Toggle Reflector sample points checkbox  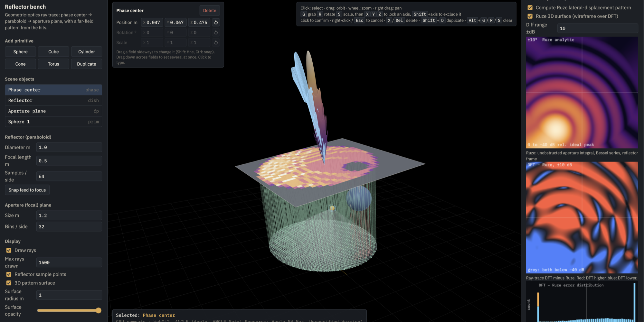click(x=9, y=274)
